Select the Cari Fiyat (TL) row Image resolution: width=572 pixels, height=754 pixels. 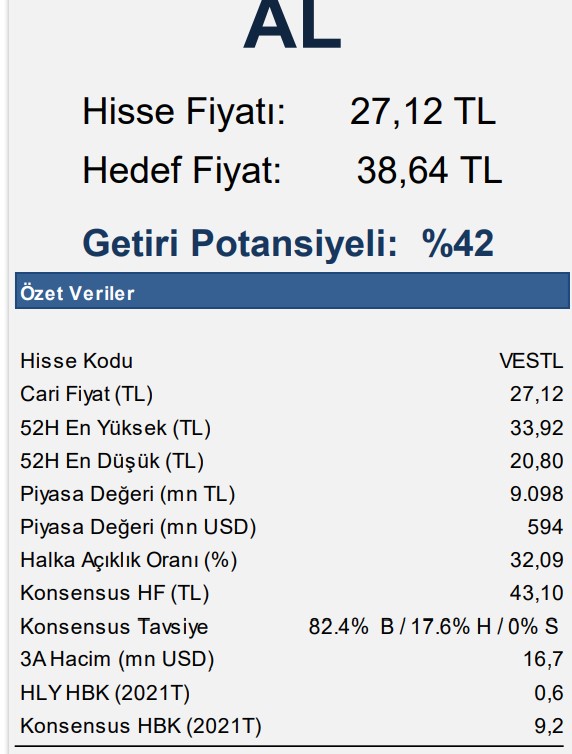pos(291,394)
